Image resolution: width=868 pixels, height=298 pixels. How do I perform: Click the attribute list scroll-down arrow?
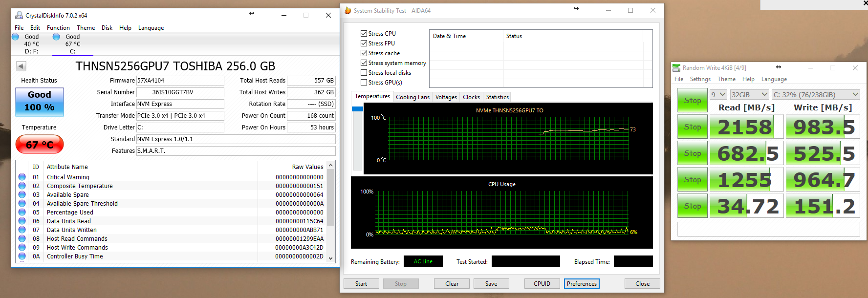[331, 258]
